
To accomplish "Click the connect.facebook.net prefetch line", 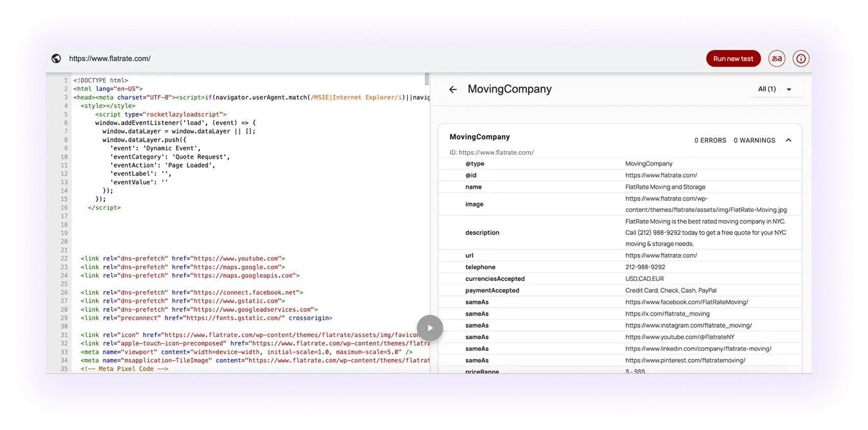I will point(191,293).
